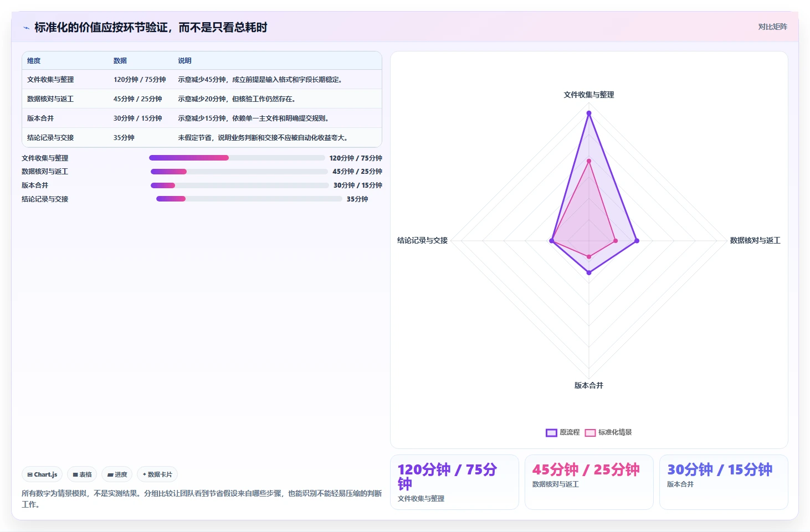Click the radar axis label 结论记录与交接
Viewport: 810px width, 532px height.
(422, 240)
